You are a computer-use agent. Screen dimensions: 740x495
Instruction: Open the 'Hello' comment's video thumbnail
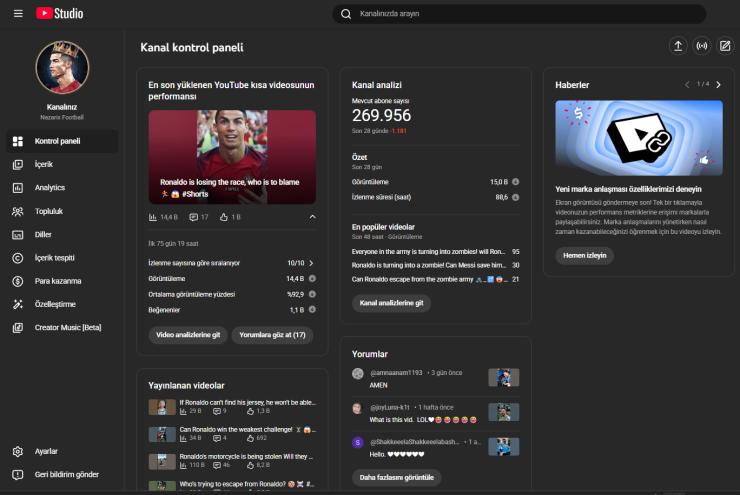tap(504, 447)
